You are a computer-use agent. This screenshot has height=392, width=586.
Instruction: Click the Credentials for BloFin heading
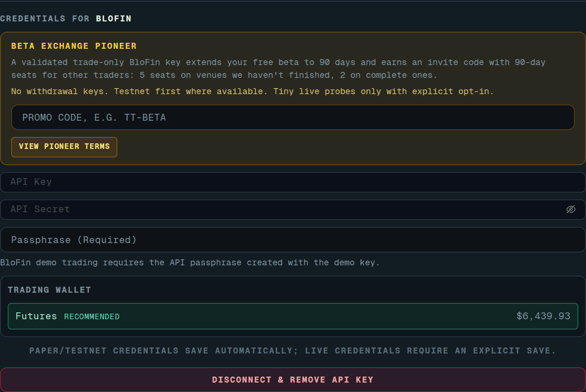66,18
